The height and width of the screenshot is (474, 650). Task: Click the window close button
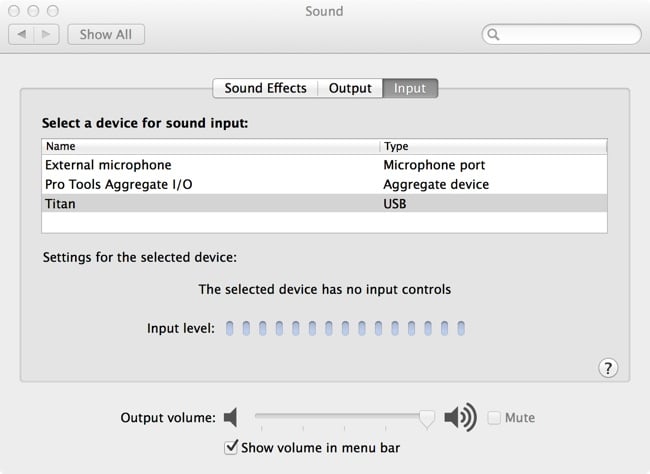pyautogui.click(x=14, y=11)
